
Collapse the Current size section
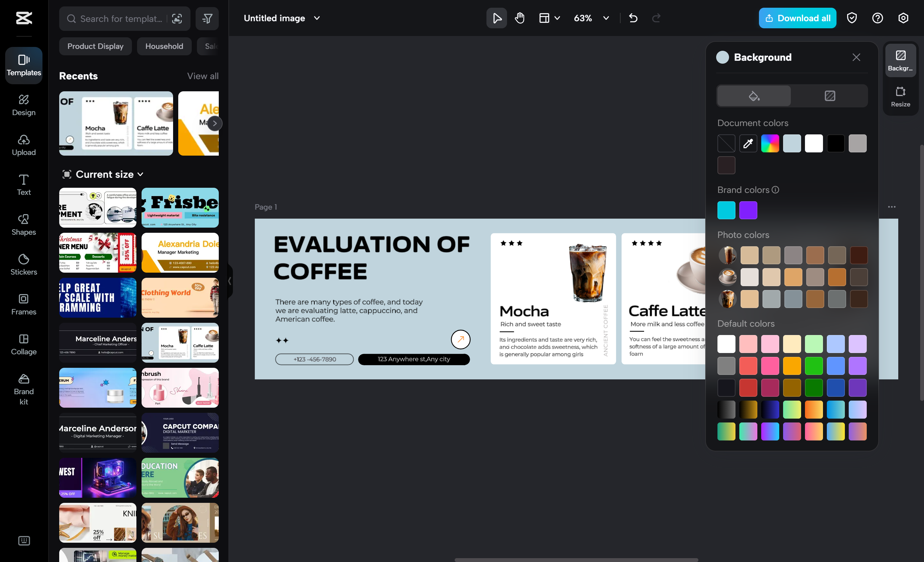pos(141,174)
